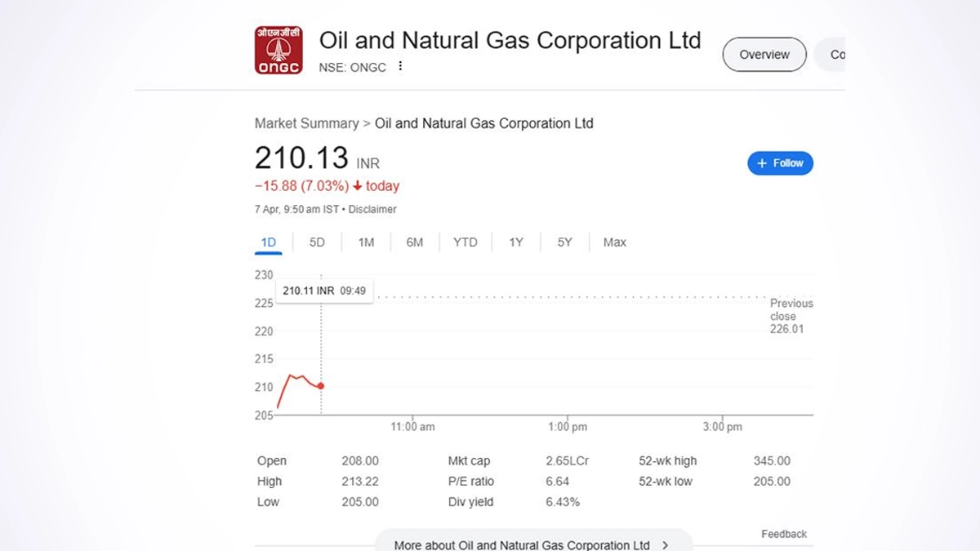Screen dimensions: 980x551
Task: Select the YTD chart range
Action: point(465,242)
